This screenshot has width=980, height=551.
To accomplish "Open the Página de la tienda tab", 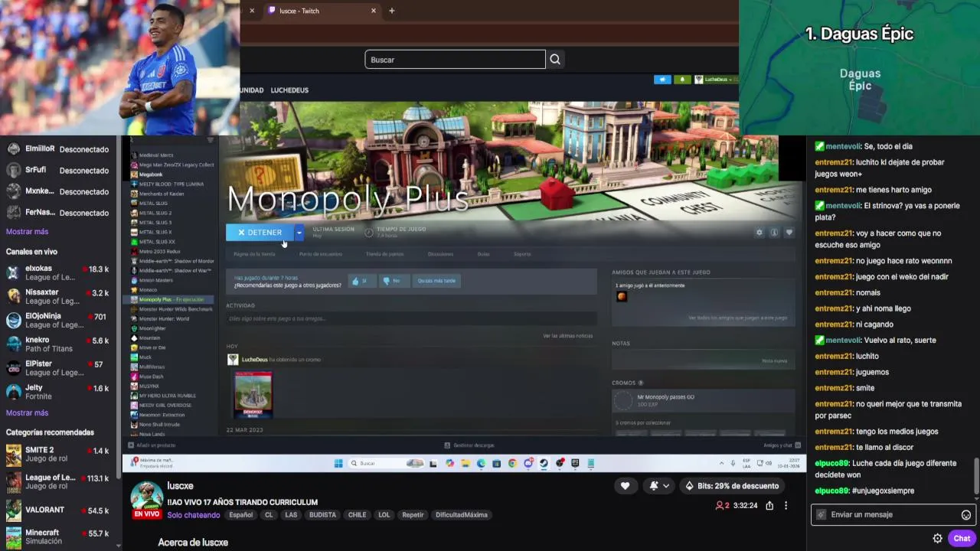I will tap(254, 254).
